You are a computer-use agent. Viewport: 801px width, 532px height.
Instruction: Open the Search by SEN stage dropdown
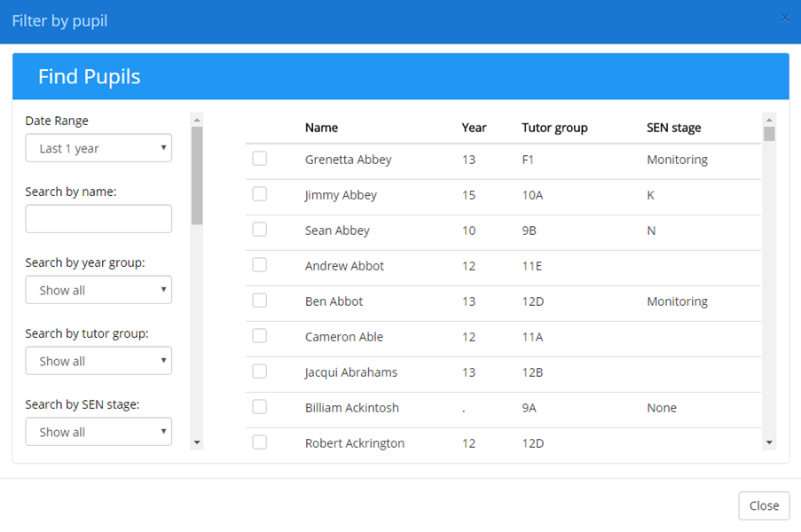coord(98,432)
